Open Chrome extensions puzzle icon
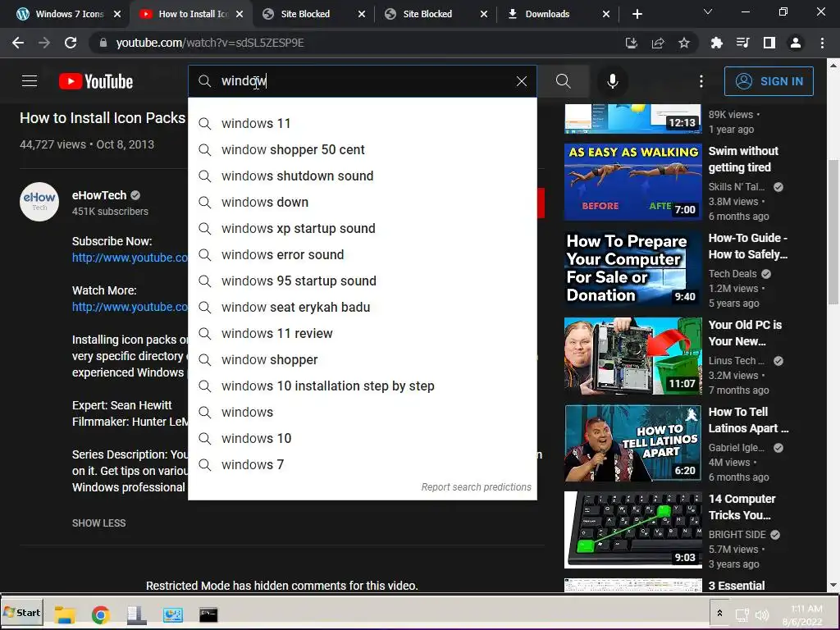Image resolution: width=840 pixels, height=630 pixels. (x=716, y=43)
